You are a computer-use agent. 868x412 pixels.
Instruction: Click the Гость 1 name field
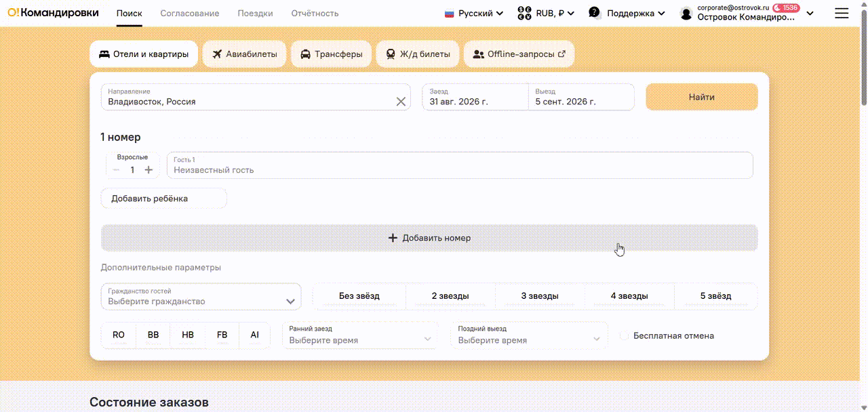click(x=460, y=165)
